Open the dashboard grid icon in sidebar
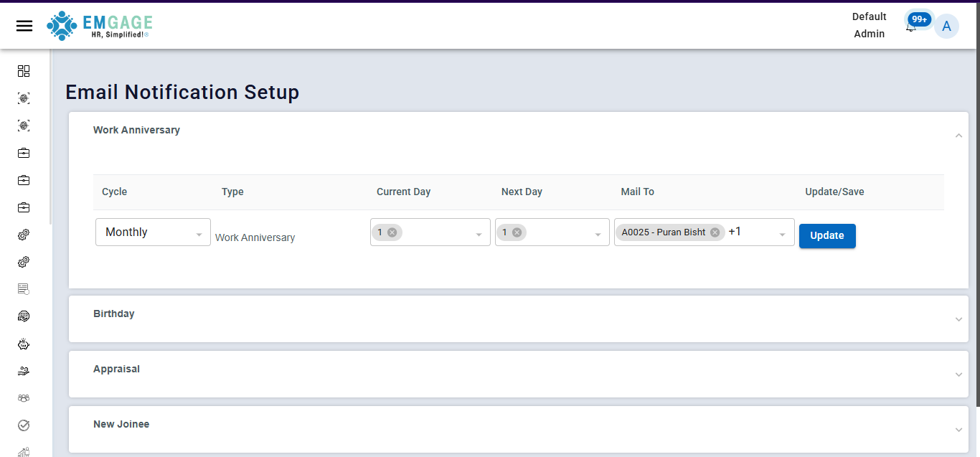This screenshot has height=457, width=980. coord(24,71)
